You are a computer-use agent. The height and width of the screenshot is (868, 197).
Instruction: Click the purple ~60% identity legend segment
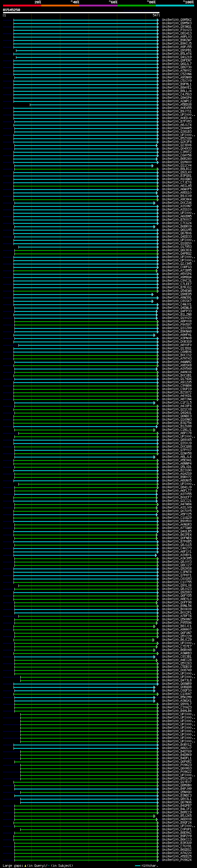pyautogui.click(x=99, y=6)
